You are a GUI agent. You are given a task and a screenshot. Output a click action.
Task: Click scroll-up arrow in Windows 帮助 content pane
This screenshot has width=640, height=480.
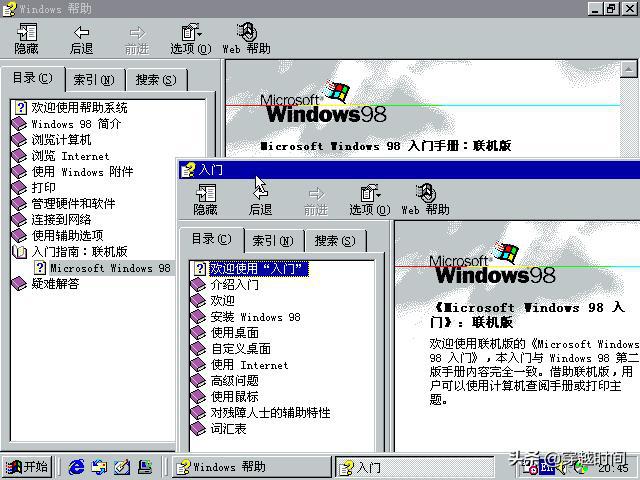coord(629,69)
